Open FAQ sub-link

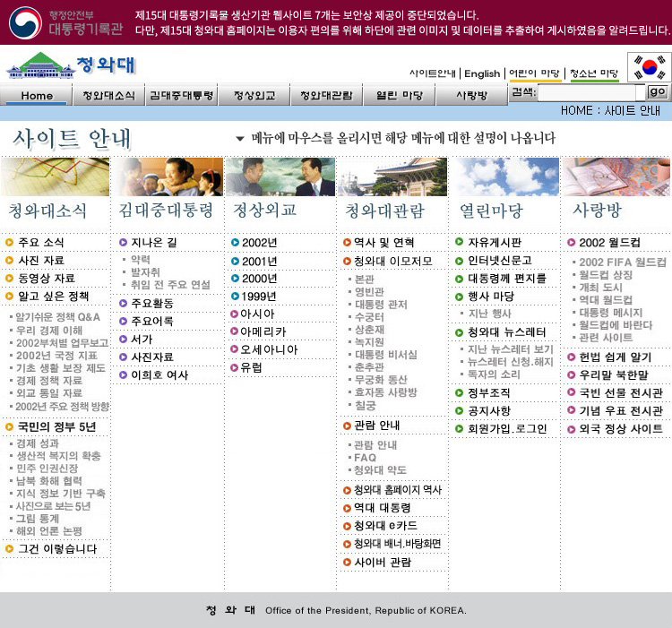coord(365,458)
